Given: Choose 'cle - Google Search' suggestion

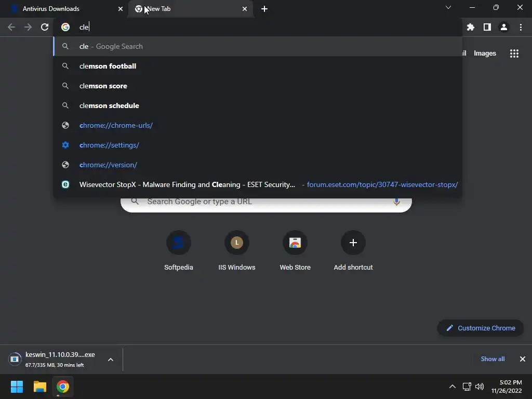Looking at the screenshot, I should (x=258, y=46).
